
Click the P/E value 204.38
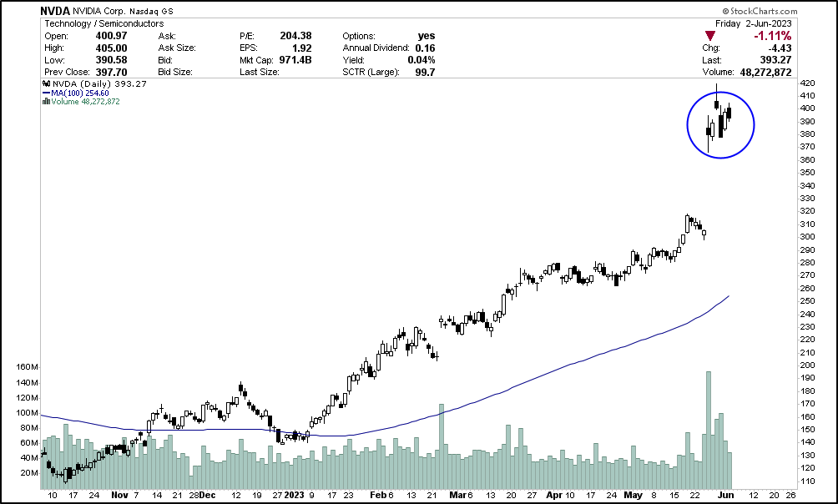pos(295,36)
